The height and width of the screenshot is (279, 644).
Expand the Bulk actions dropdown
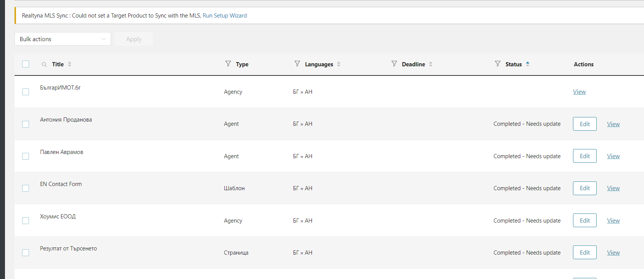coord(63,39)
